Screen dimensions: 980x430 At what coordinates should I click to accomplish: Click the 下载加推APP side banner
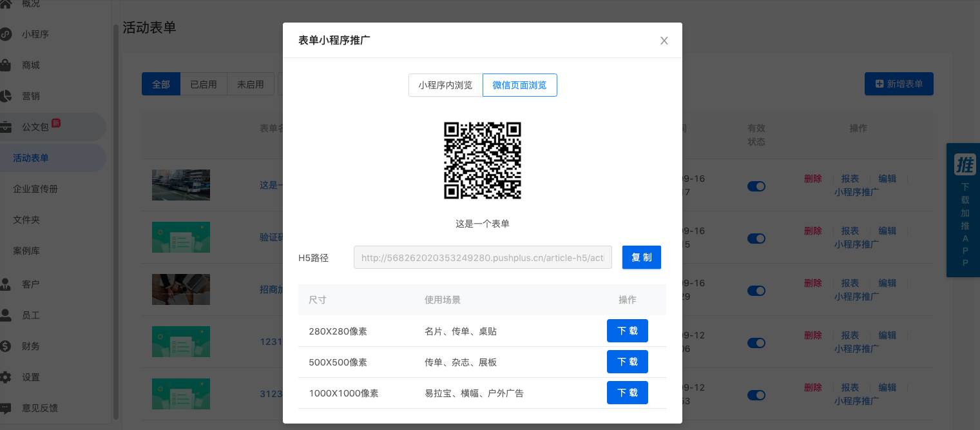coord(963,210)
